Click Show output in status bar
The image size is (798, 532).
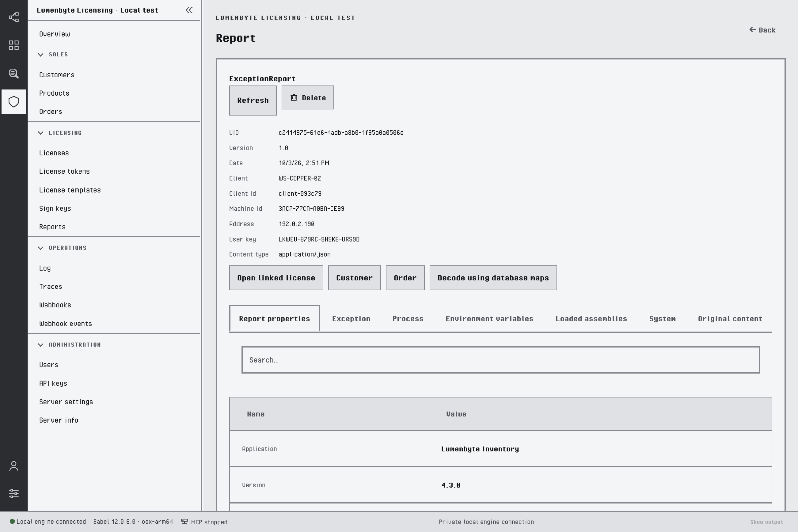(766, 522)
